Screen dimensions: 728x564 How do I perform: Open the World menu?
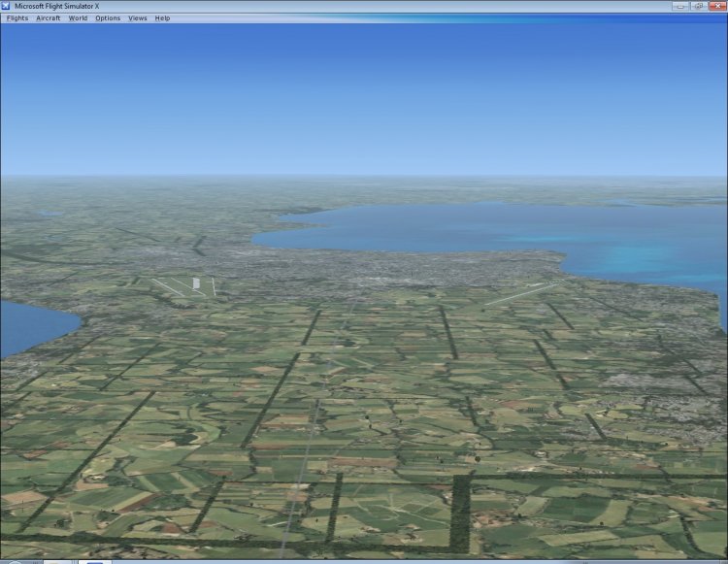[x=78, y=18]
